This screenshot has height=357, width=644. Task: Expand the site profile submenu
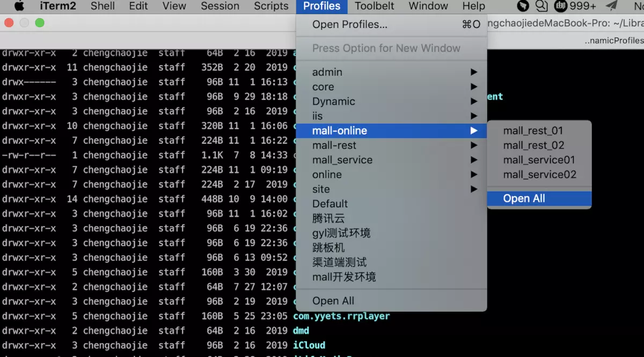click(x=391, y=189)
